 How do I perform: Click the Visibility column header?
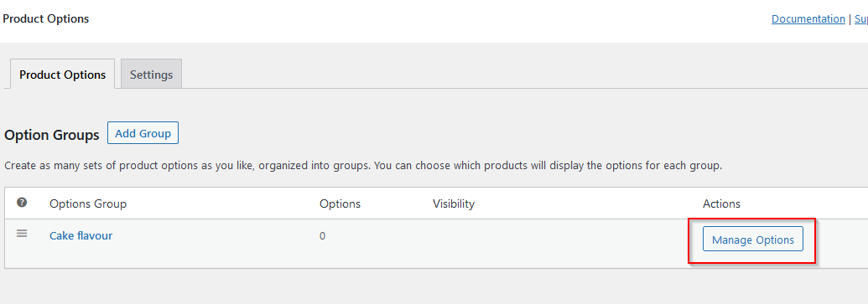click(454, 204)
